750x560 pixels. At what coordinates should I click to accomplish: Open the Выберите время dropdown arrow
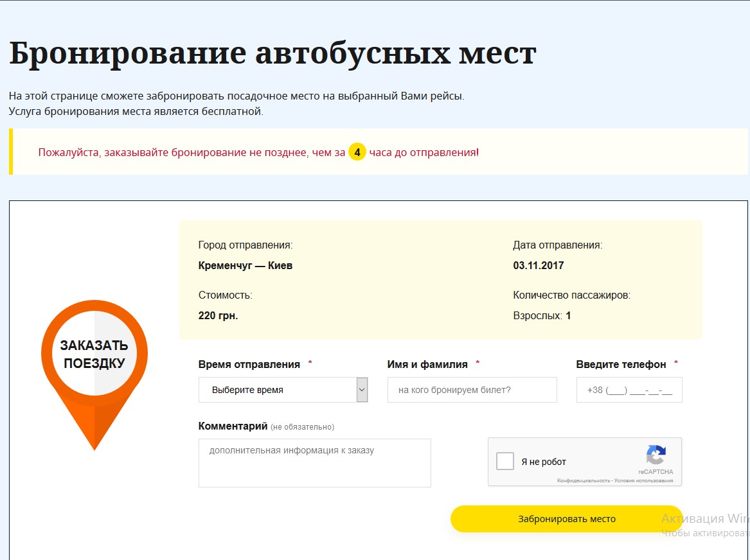point(362,390)
